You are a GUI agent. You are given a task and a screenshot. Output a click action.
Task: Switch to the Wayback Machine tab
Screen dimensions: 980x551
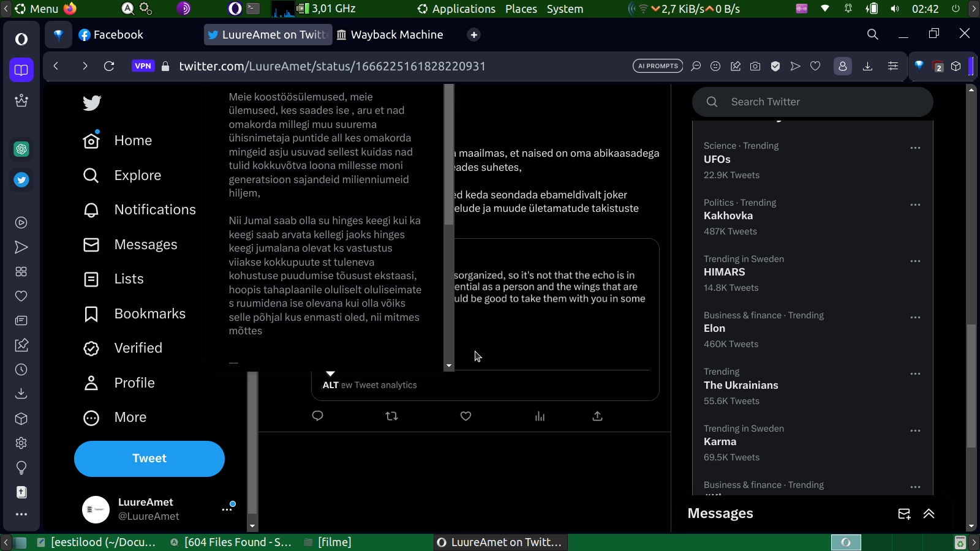[390, 35]
